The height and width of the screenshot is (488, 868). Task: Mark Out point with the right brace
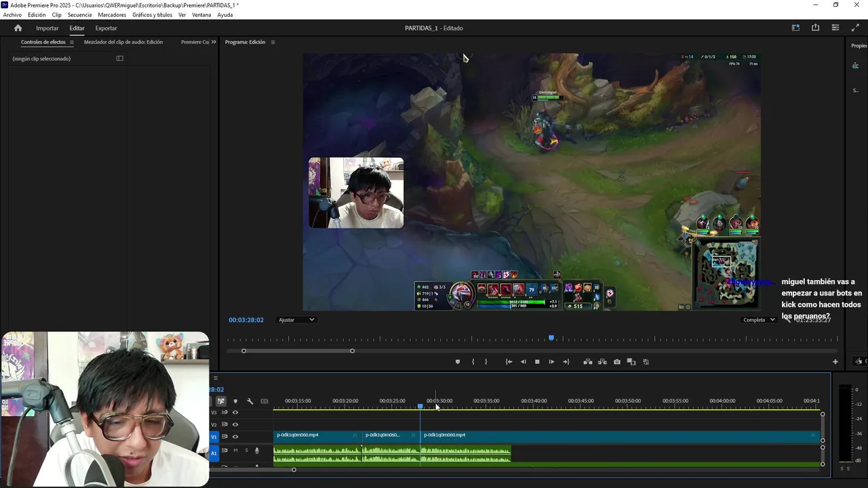tap(486, 362)
